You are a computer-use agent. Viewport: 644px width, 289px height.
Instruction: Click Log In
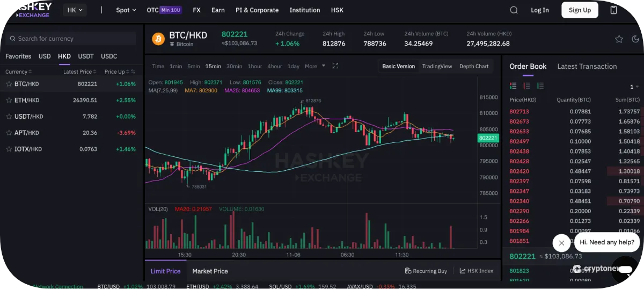pyautogui.click(x=540, y=10)
